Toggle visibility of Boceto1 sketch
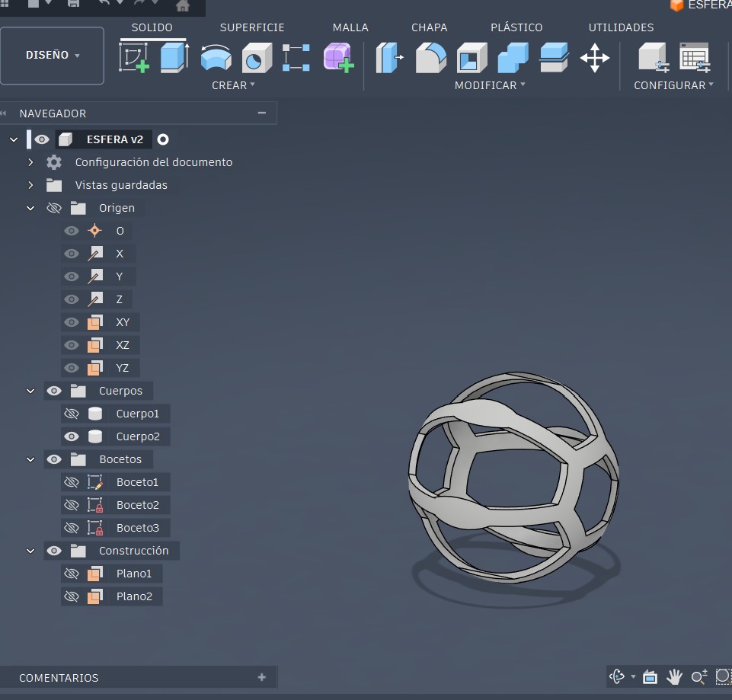 72,482
